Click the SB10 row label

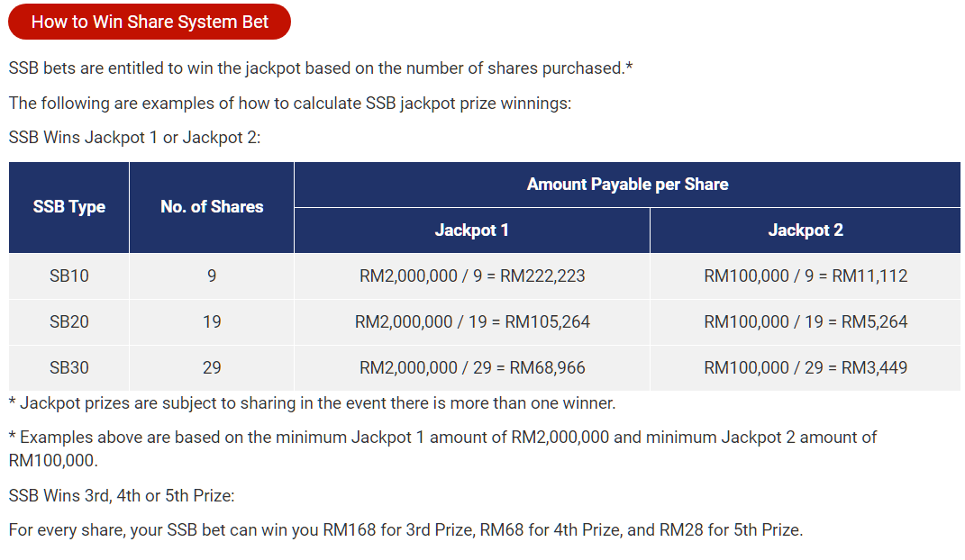click(69, 276)
